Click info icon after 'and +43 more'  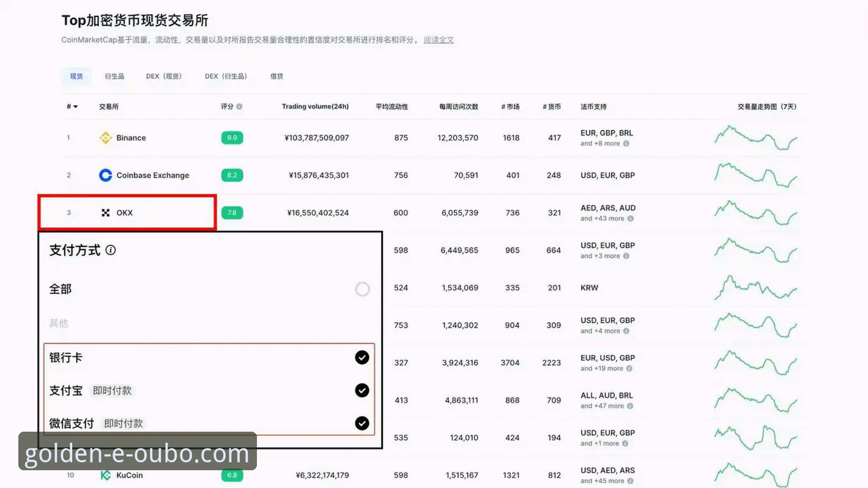pyautogui.click(x=631, y=219)
